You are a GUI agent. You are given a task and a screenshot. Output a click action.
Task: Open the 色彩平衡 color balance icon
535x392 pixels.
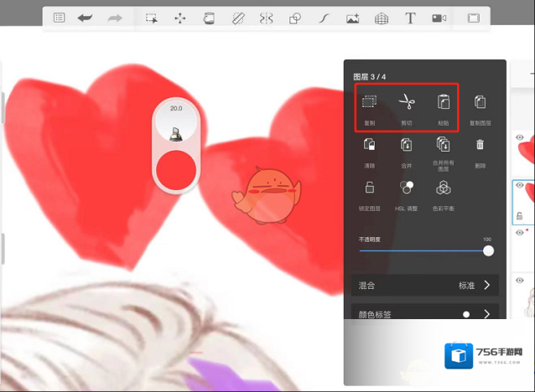444,189
